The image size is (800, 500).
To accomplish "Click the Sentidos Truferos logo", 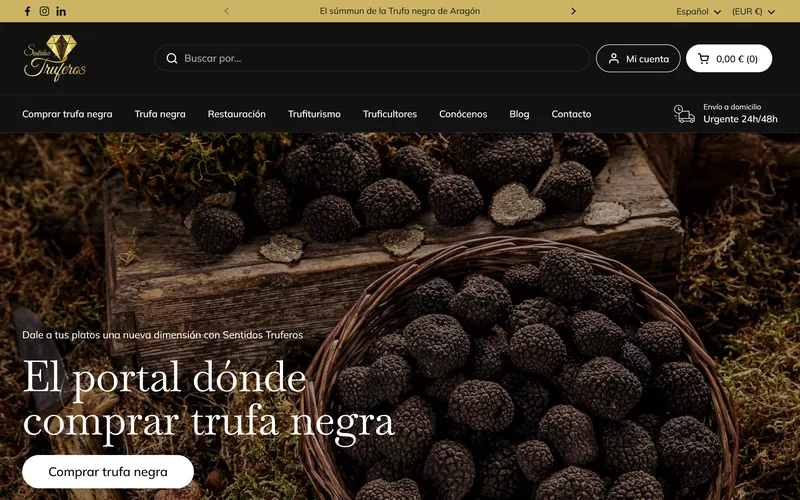I will [55, 58].
